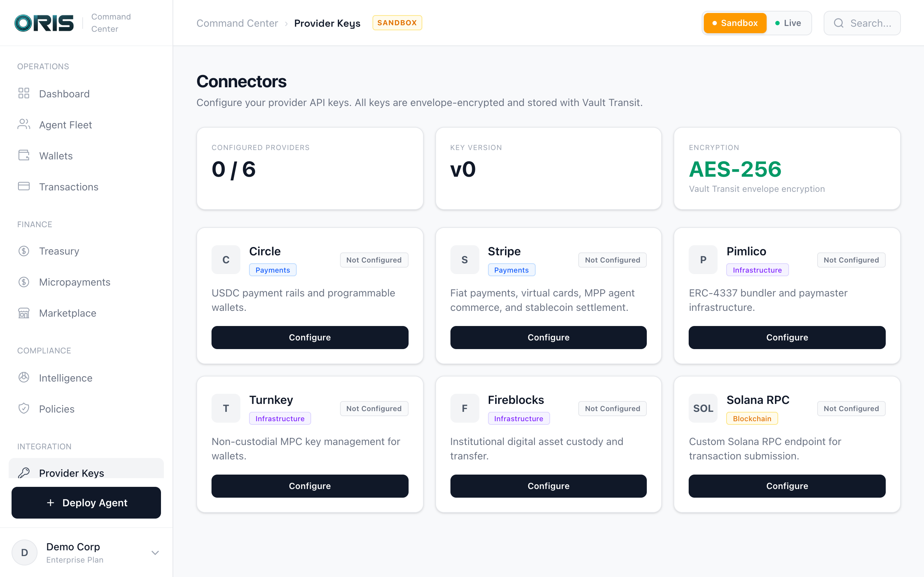Open the Treasury menu item

tap(59, 251)
